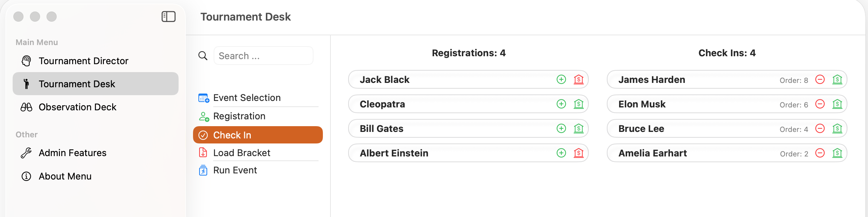Select the Run Event sidebar icon
Viewport: 868px width, 217px height.
coord(203,170)
